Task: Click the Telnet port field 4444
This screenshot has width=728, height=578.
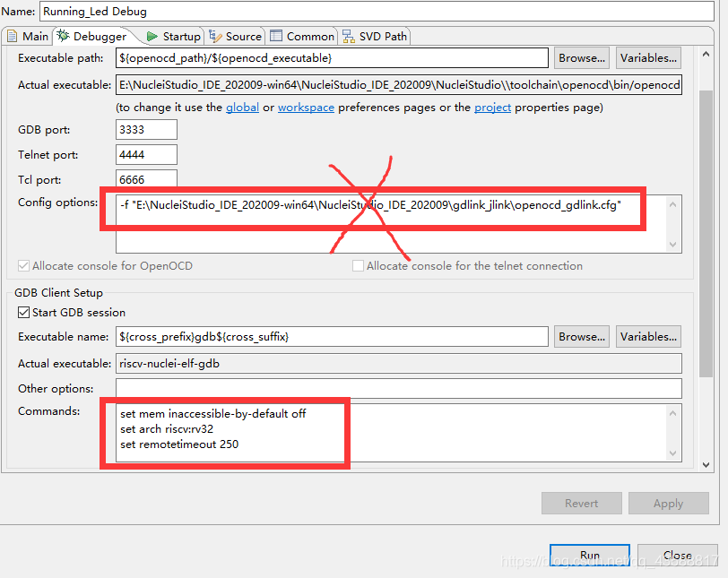Action: point(146,154)
